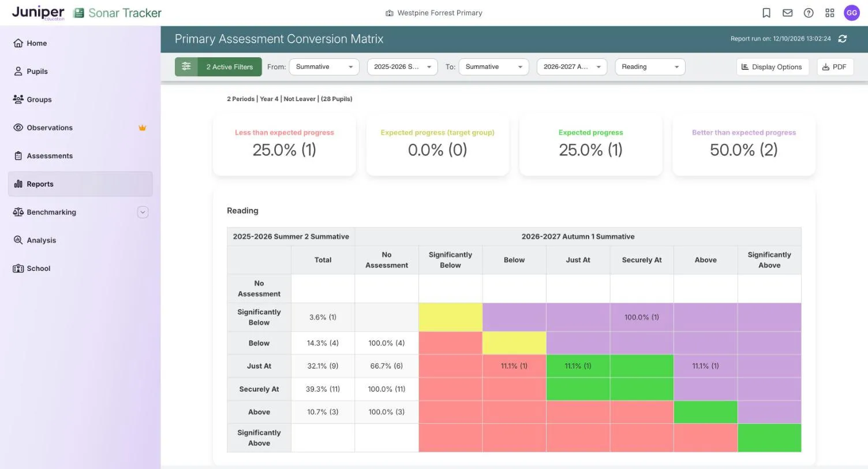Screen dimensions: 868x469
Task: Open the bookmark icon in top bar
Action: 766,13
